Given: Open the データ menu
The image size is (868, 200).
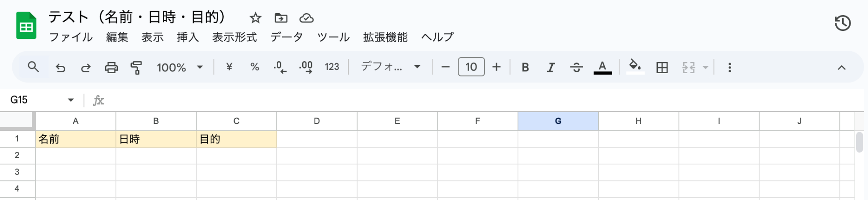Looking at the screenshot, I should tap(287, 38).
